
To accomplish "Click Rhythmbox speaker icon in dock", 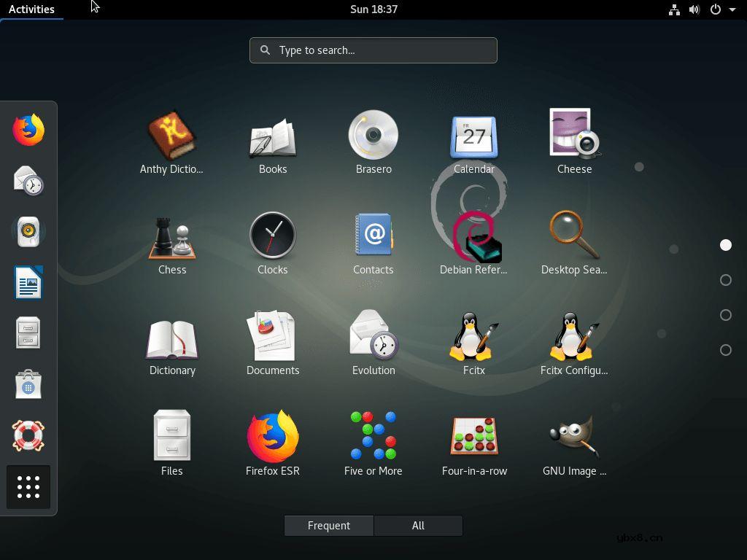I will (28, 232).
